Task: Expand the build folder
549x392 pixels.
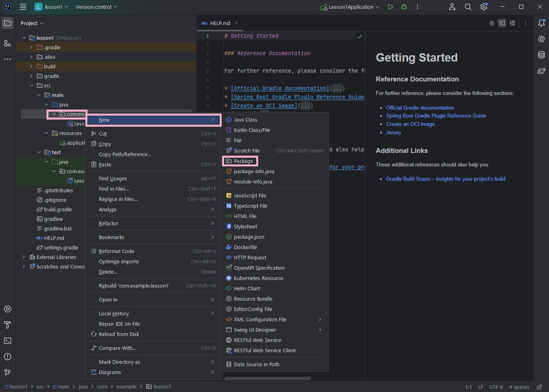Action: pos(31,66)
